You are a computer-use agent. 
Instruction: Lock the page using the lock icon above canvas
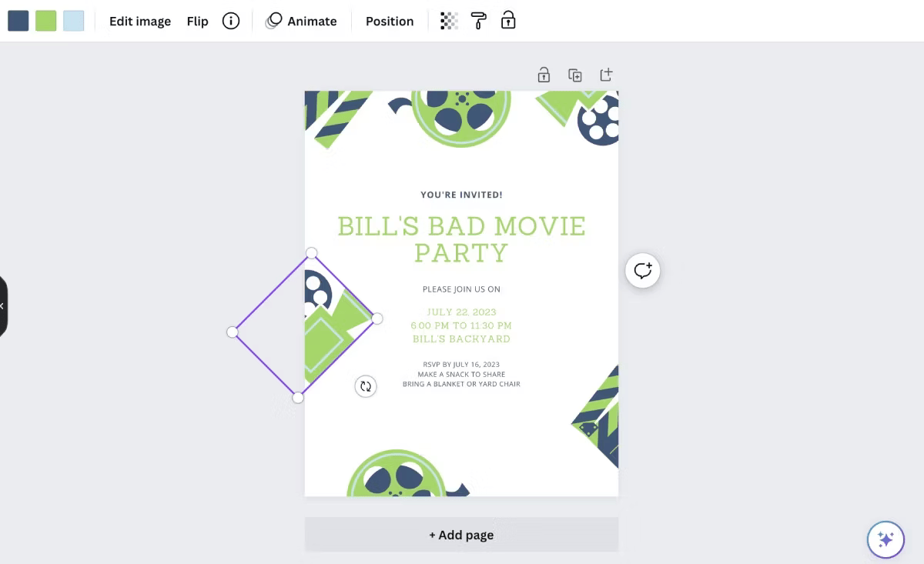pyautogui.click(x=544, y=74)
